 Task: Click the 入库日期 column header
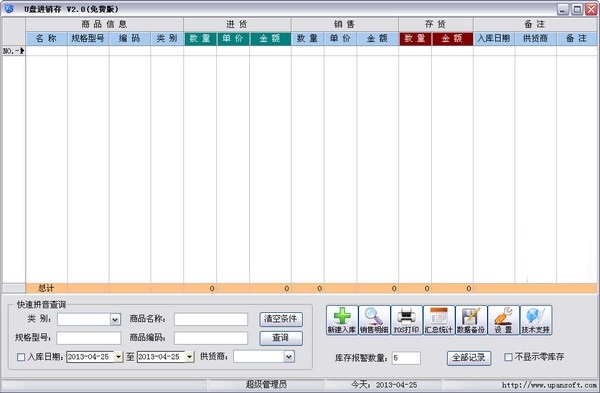coord(494,39)
